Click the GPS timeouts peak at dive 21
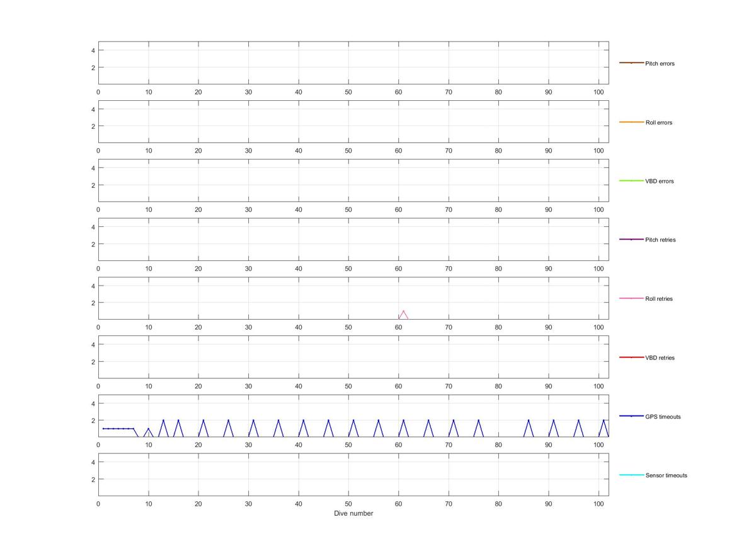 click(203, 421)
